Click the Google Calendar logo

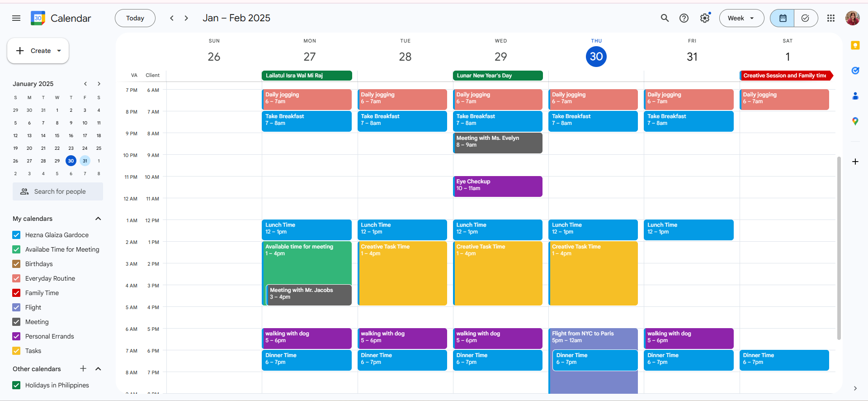click(x=38, y=18)
